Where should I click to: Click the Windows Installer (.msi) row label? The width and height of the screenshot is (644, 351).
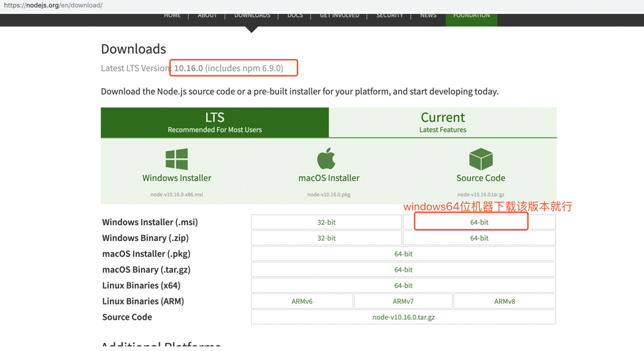pos(150,222)
